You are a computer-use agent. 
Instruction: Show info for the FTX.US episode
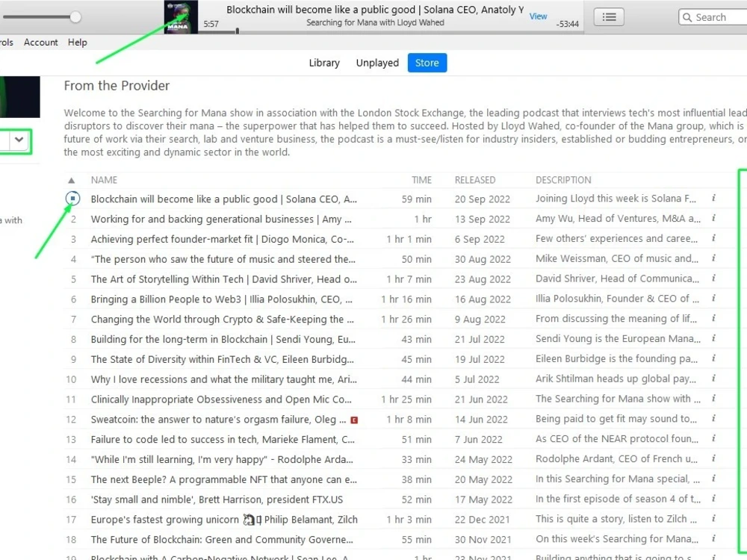click(713, 498)
